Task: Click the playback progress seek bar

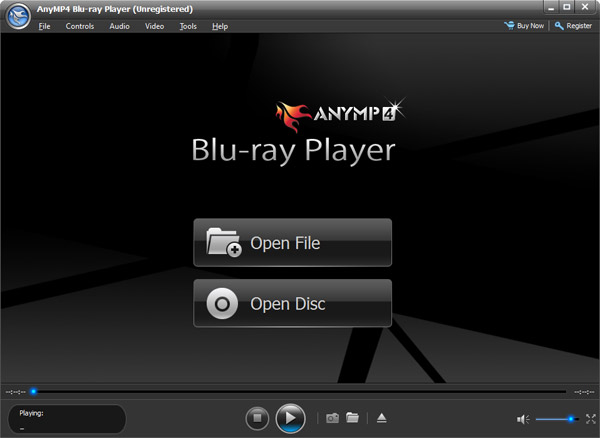Action: coord(299,392)
